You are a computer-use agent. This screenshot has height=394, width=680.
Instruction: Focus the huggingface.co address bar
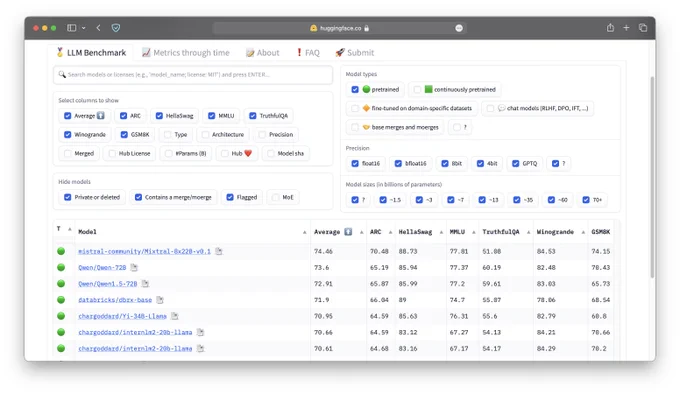point(340,28)
